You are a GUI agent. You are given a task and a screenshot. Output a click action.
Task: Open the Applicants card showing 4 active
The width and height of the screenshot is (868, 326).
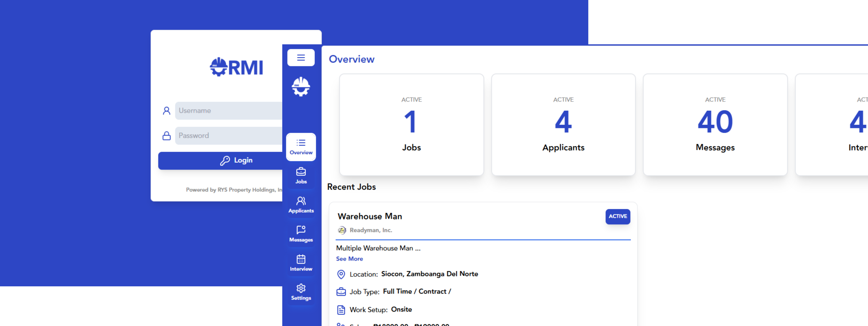point(563,125)
